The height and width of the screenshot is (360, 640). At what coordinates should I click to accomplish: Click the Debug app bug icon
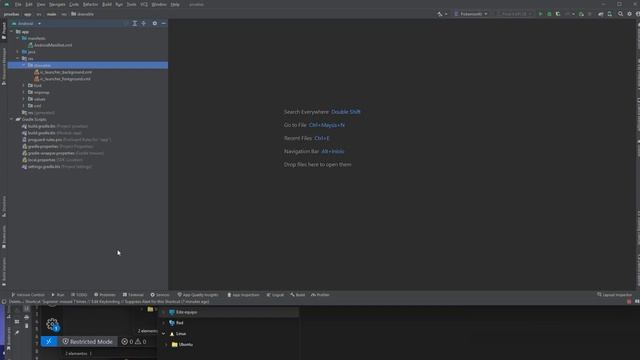[x=549, y=14]
